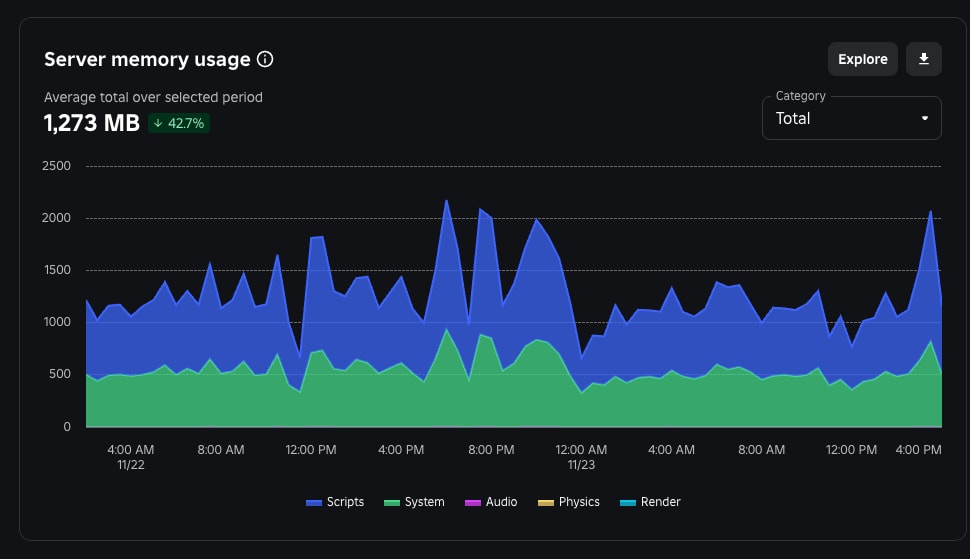The width and height of the screenshot is (970, 559).
Task: Click the Average total over selected period text
Action: click(153, 97)
